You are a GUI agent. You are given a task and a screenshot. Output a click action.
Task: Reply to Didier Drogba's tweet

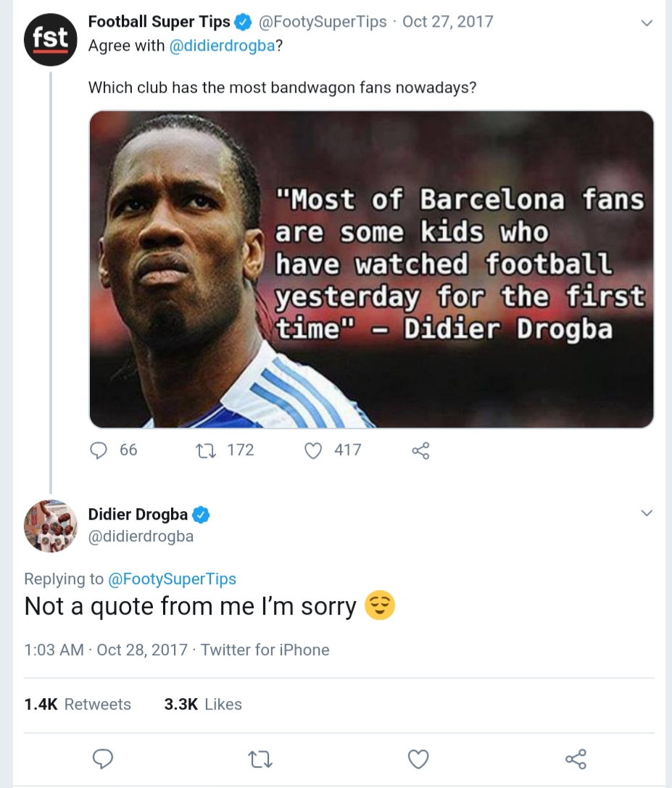[x=104, y=759]
